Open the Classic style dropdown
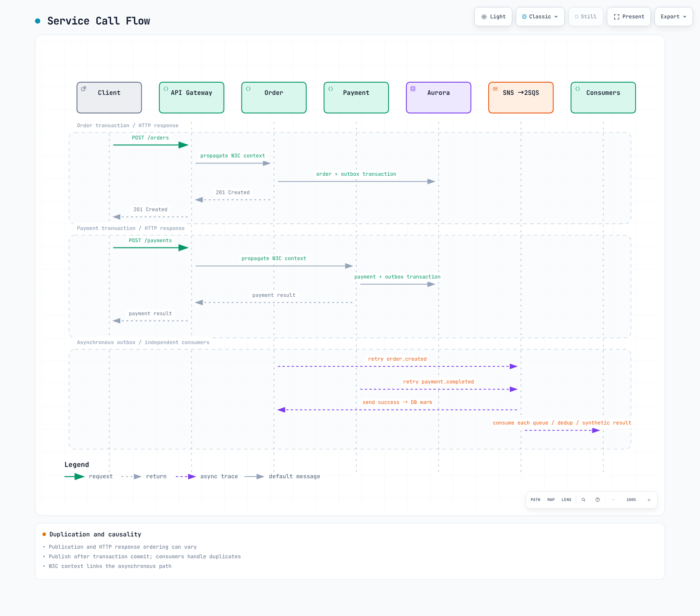 tap(540, 17)
